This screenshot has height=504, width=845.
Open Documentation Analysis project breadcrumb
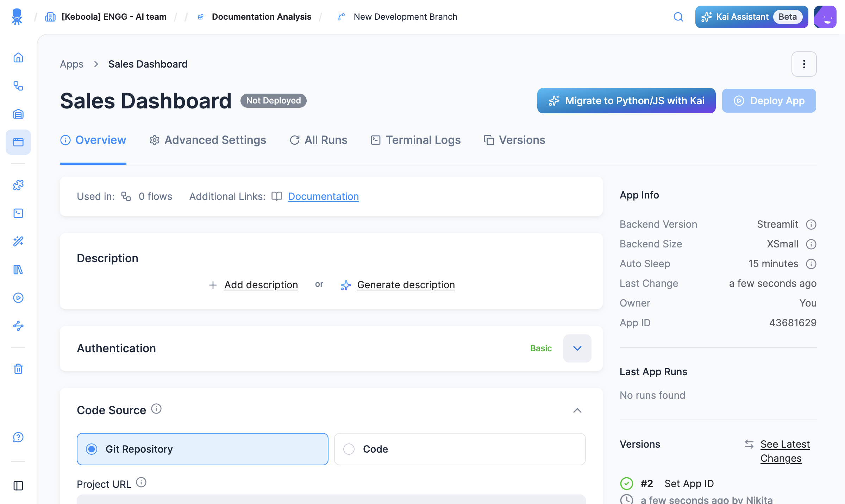click(x=262, y=17)
